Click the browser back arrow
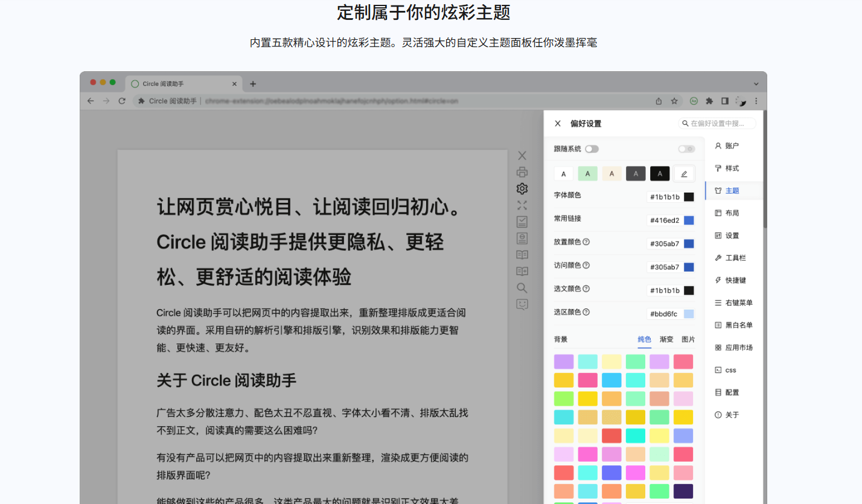862x504 pixels. click(x=91, y=101)
